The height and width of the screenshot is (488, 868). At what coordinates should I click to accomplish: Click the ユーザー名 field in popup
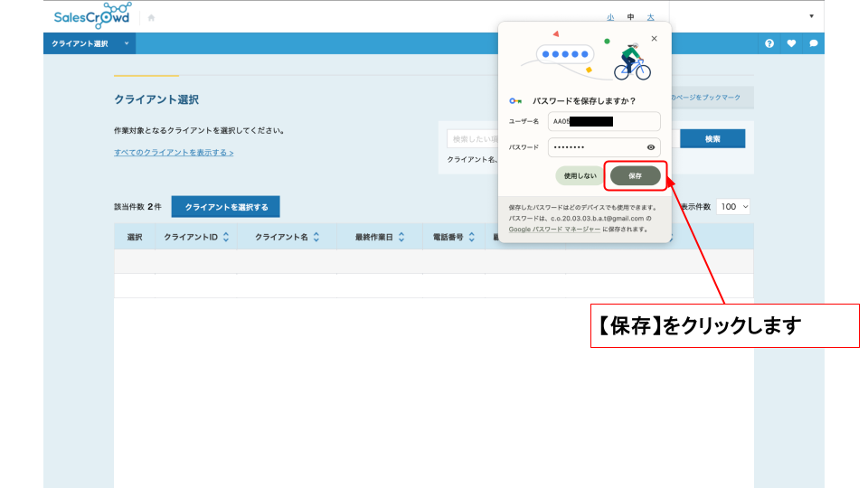(x=604, y=121)
